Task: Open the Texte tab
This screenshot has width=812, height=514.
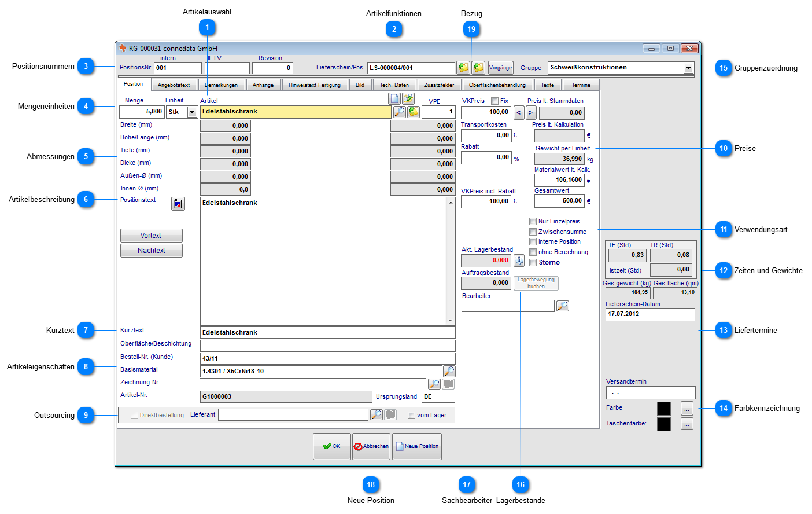Action: [547, 85]
